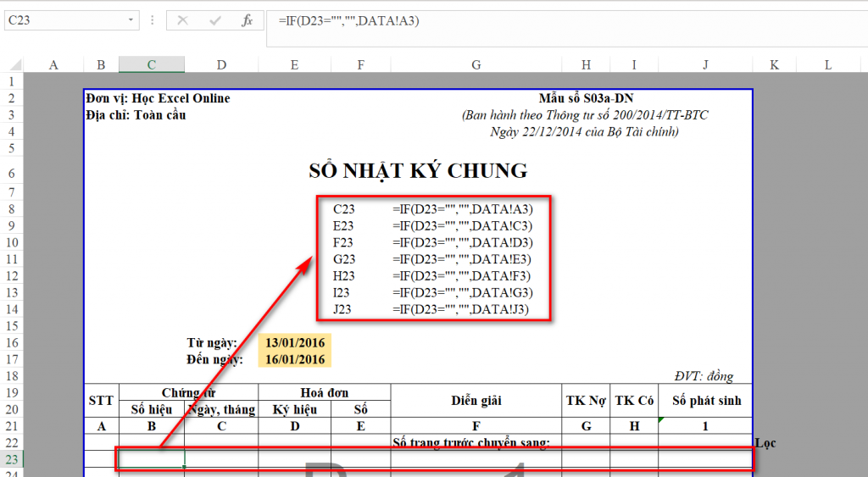The height and width of the screenshot is (477, 868).
Task: Click the formula text for E23
Action: click(462, 225)
